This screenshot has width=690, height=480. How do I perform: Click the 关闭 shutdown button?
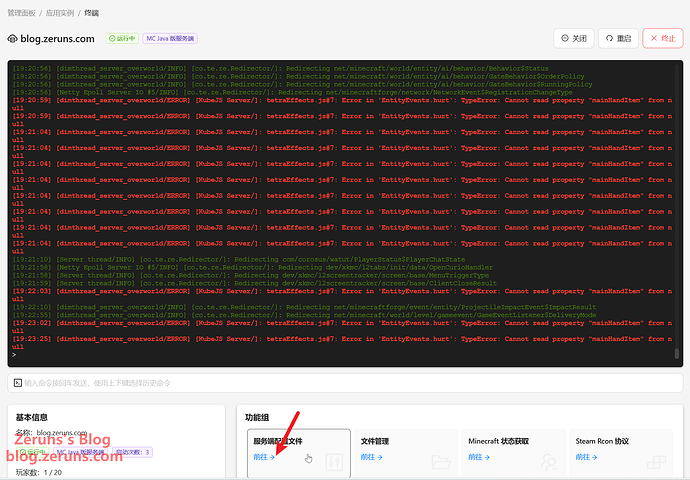coord(574,38)
